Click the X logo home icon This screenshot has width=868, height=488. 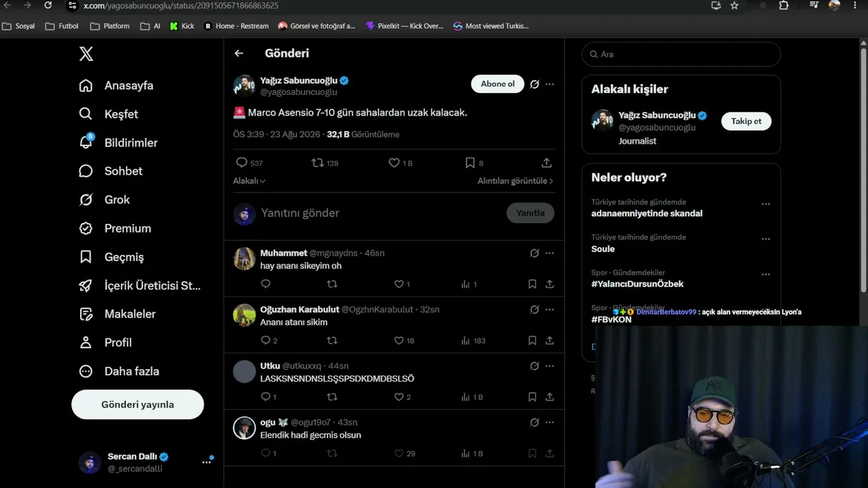coord(86,54)
